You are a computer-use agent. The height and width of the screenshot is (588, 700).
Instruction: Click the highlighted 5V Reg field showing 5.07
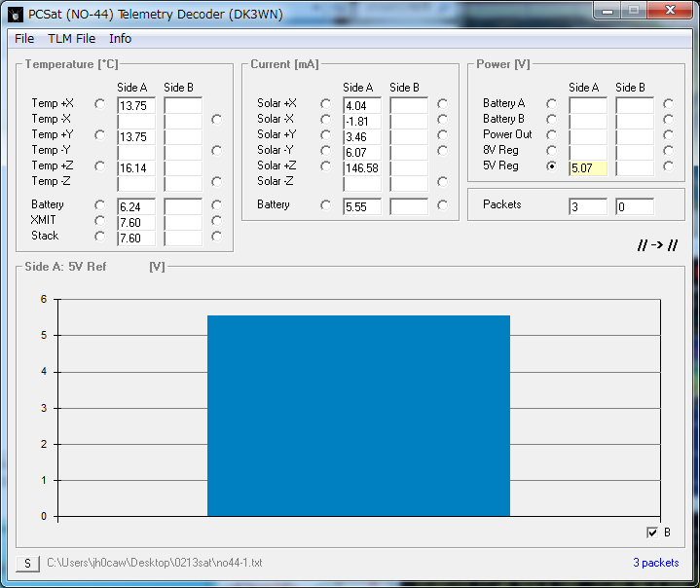[588, 168]
